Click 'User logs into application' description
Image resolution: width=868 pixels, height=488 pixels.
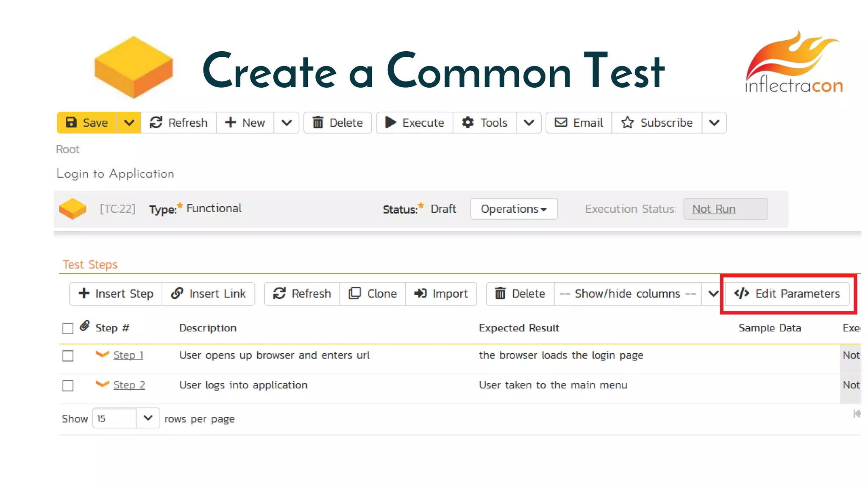[243, 385]
